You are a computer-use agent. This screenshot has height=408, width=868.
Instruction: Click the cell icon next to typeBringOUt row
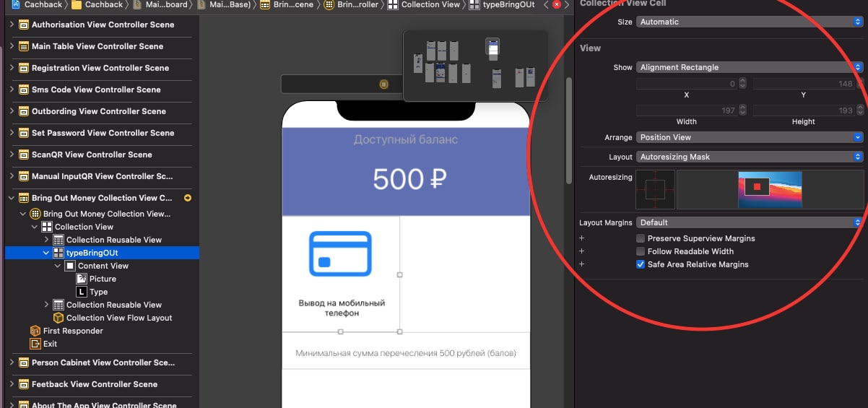pos(58,253)
